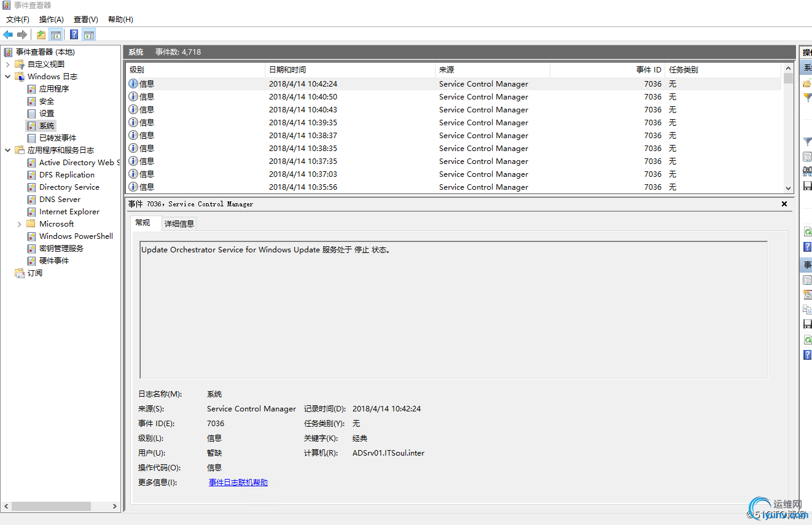This screenshot has width=812, height=525.
Task: Click the gray Forward arrow toolbar icon
Action: (22, 34)
